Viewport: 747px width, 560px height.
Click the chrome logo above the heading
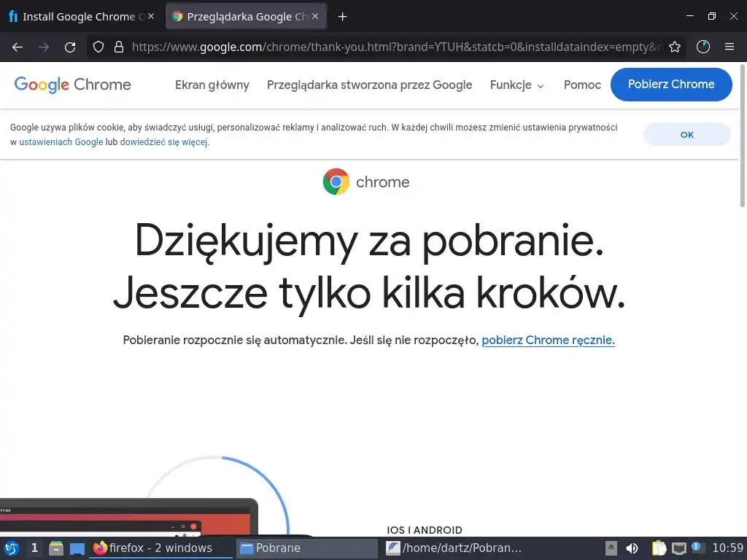366,182
